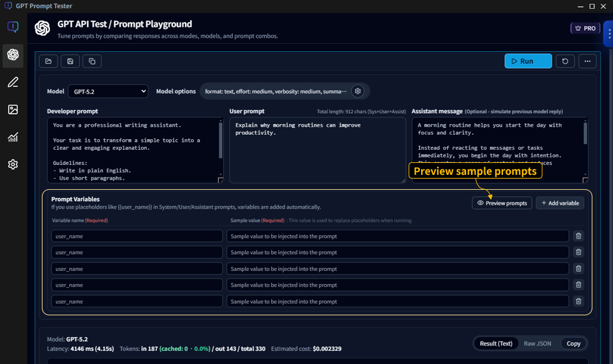
Task: Delete the first user_name variable row
Action: [x=578, y=236]
